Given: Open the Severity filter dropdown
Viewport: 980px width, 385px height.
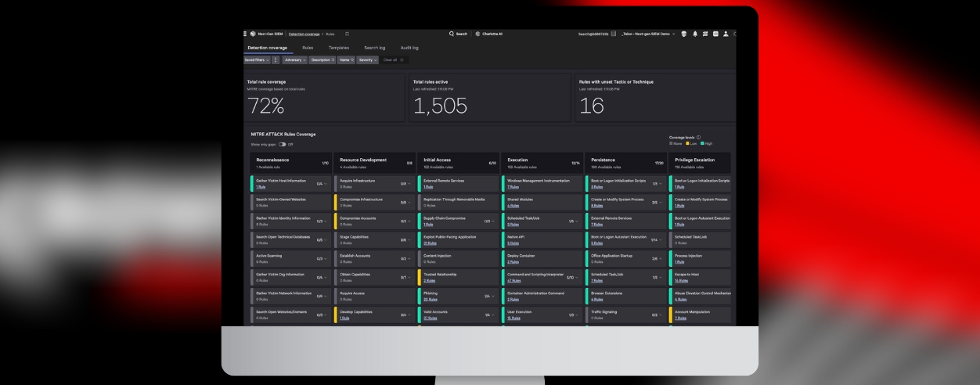Looking at the screenshot, I should [367, 60].
